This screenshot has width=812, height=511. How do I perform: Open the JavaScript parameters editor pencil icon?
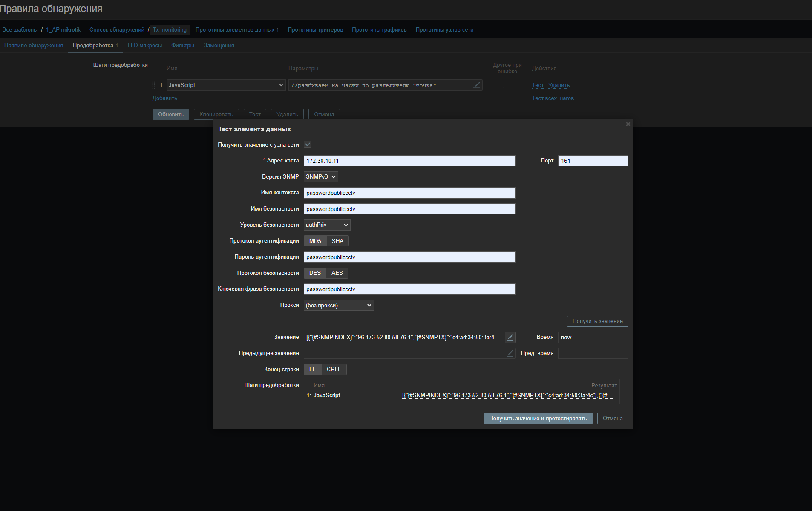[x=477, y=85]
